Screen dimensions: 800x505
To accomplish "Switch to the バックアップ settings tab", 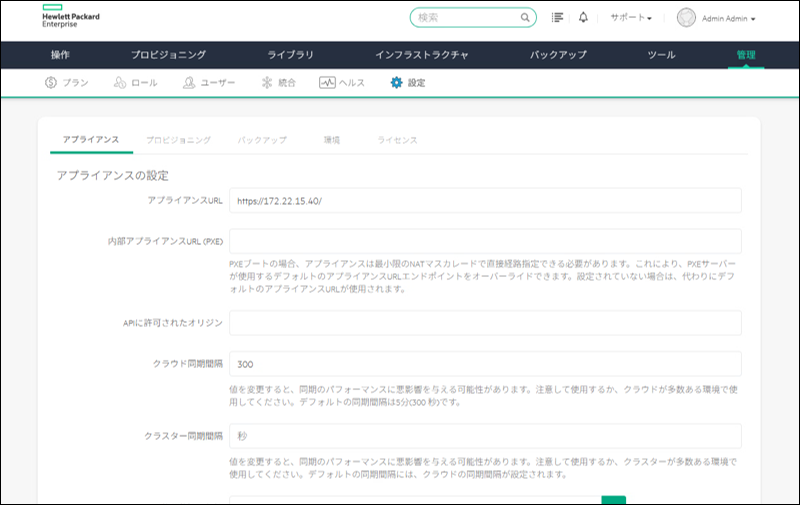I will click(x=262, y=140).
